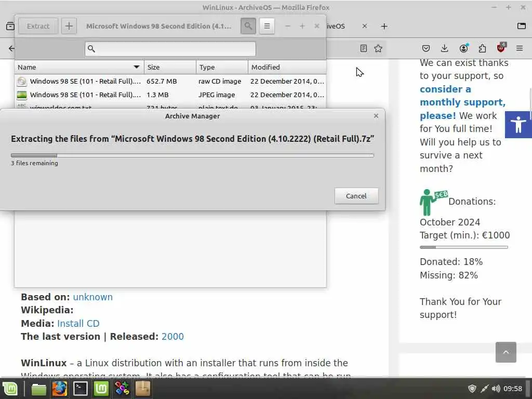Click the donations progress bar
Screen dimensions: 532x399
coord(463,247)
